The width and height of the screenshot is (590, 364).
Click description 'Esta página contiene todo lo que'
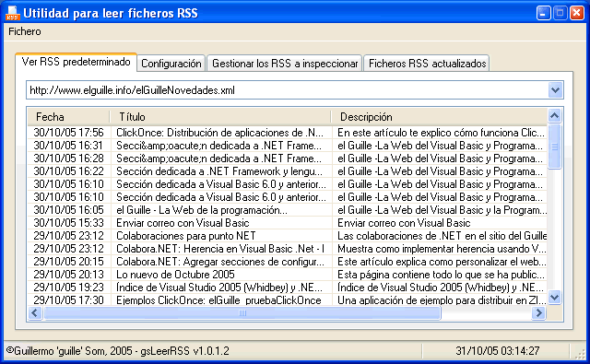[441, 275]
